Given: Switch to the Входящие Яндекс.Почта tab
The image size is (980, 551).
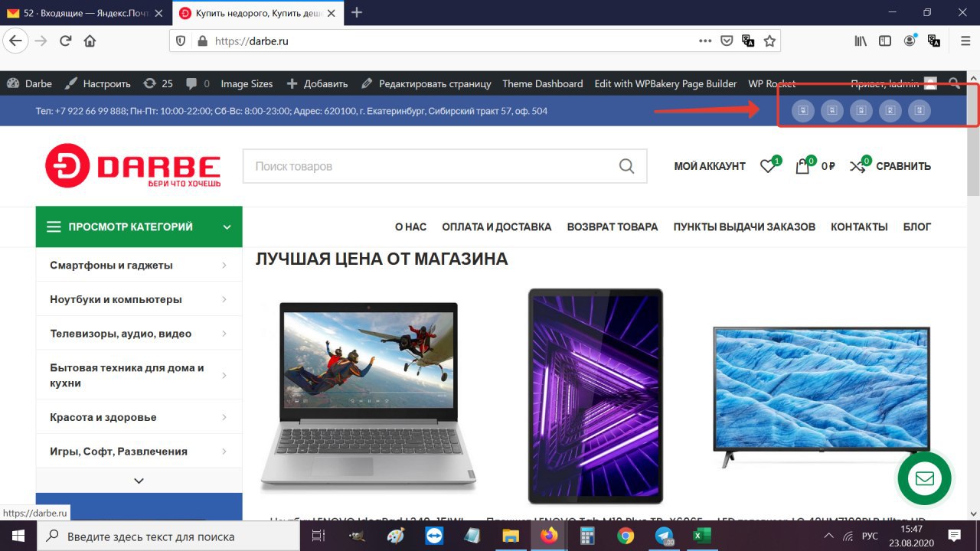Looking at the screenshot, I should pos(86,13).
